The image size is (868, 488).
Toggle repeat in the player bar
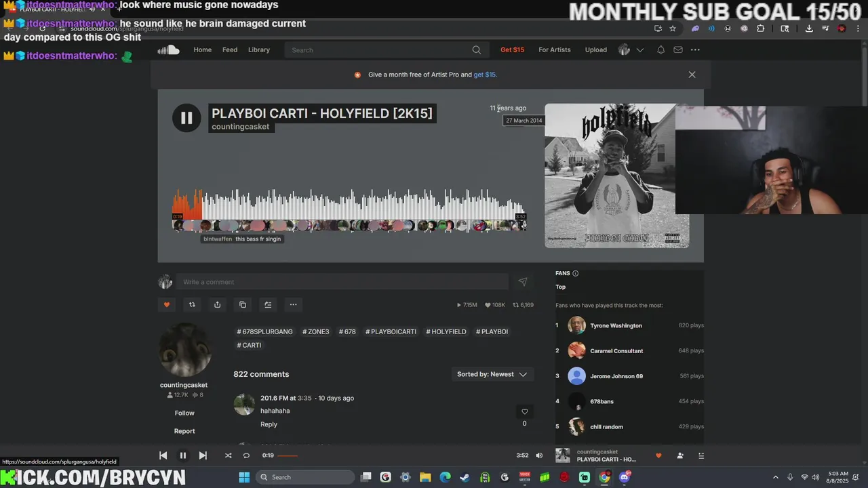[246, 455]
